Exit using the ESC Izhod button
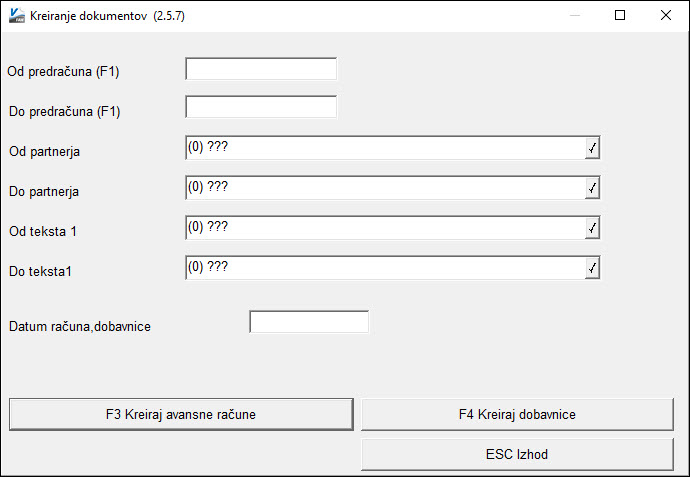 click(517, 454)
